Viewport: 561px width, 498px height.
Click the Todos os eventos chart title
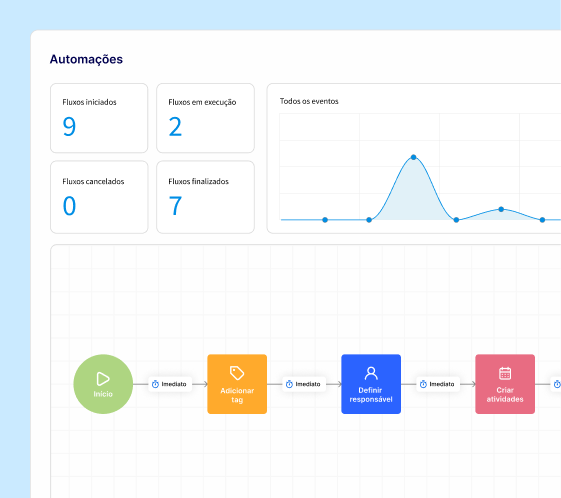309,101
